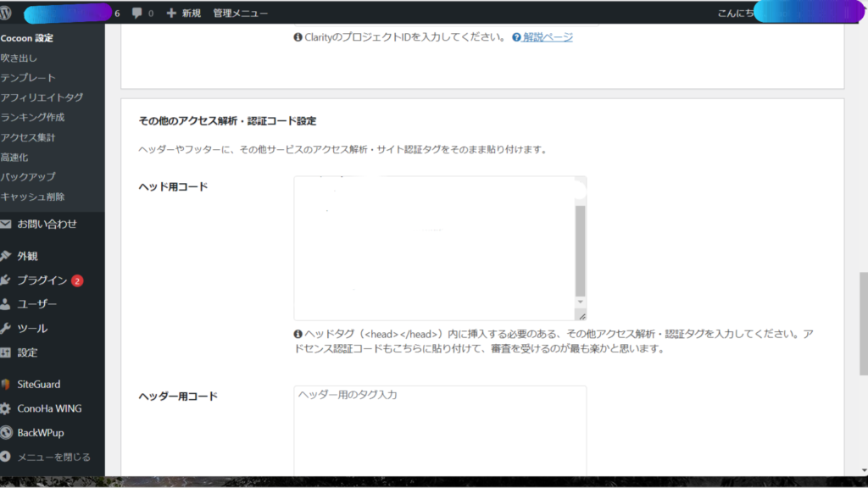Open the 外観 menu
The width and height of the screenshot is (868, 488).
(x=27, y=256)
